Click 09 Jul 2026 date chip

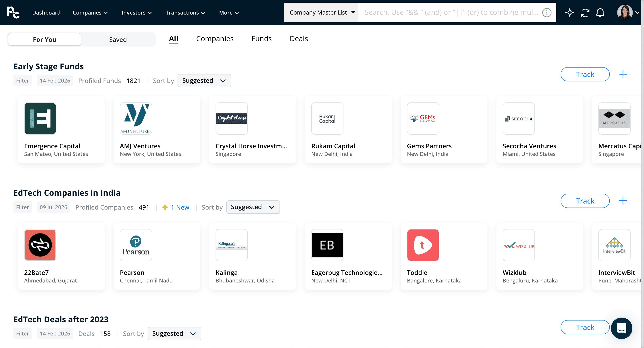(x=53, y=207)
